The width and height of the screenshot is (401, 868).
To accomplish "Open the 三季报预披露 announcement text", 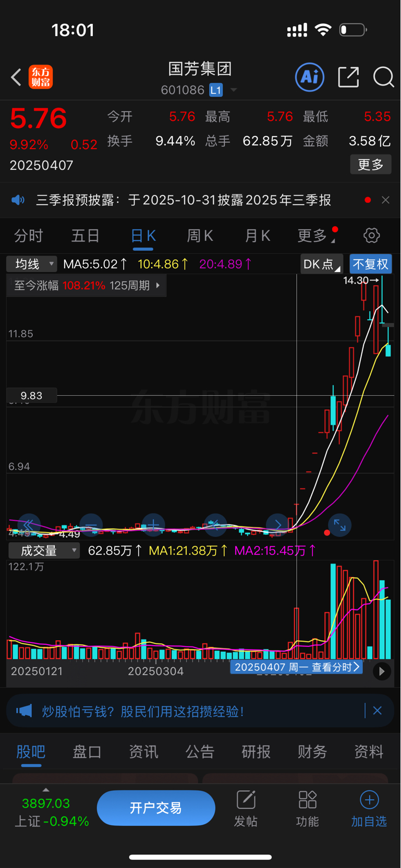I will 184,200.
